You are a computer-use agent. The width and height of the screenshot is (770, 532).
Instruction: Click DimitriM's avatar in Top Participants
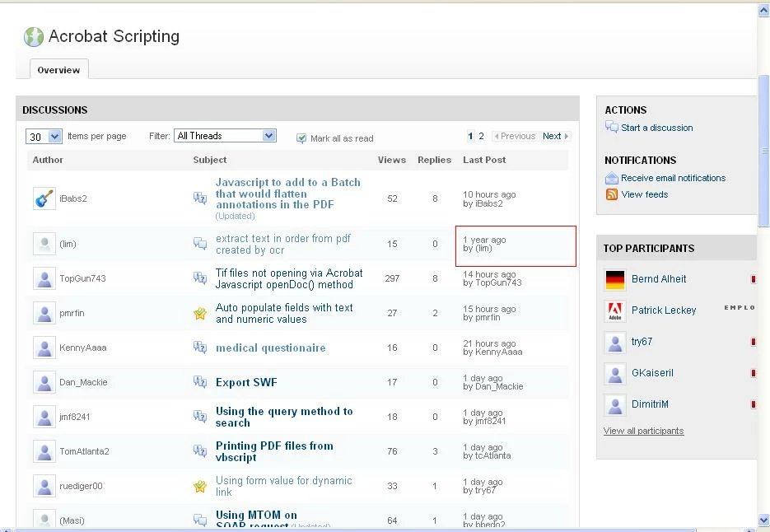click(x=615, y=405)
